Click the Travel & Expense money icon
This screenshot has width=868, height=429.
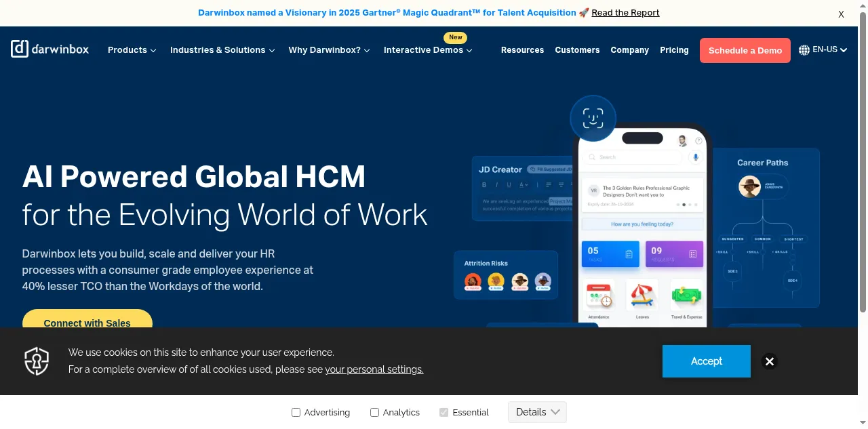[686, 295]
